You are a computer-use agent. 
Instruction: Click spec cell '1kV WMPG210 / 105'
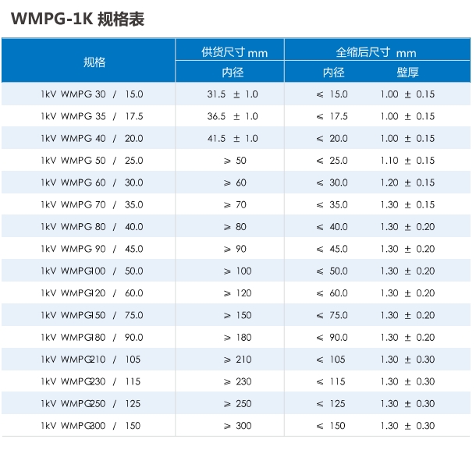[91, 360]
